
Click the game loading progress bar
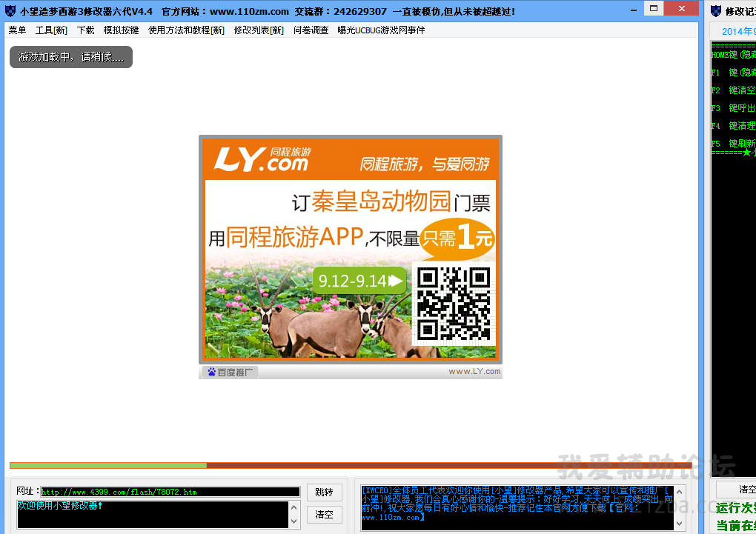(x=351, y=465)
